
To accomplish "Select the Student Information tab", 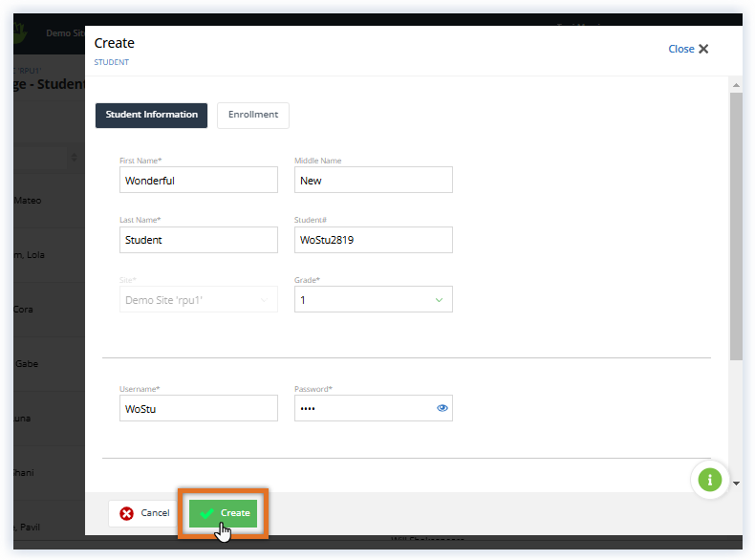I will point(151,115).
